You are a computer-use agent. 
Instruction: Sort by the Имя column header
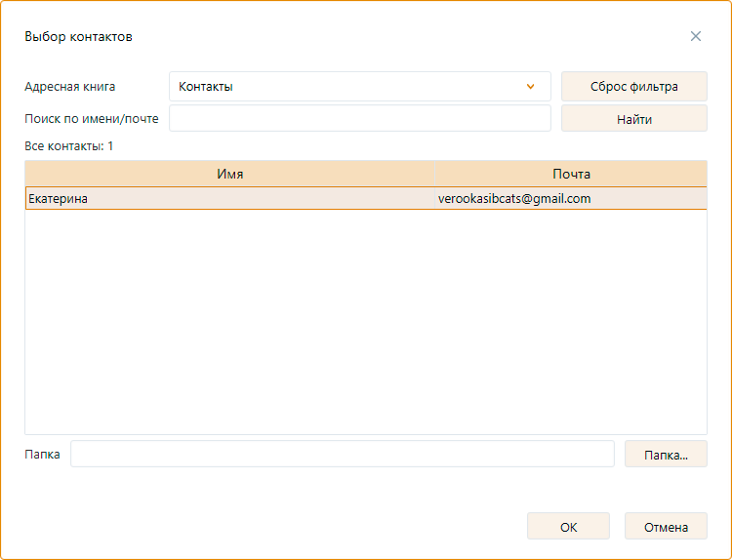tap(229, 174)
